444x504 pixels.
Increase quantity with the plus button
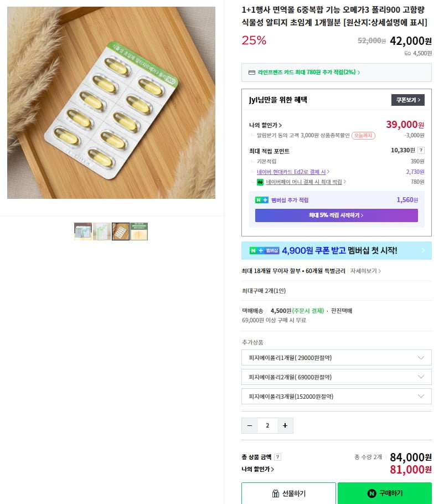coord(285,425)
